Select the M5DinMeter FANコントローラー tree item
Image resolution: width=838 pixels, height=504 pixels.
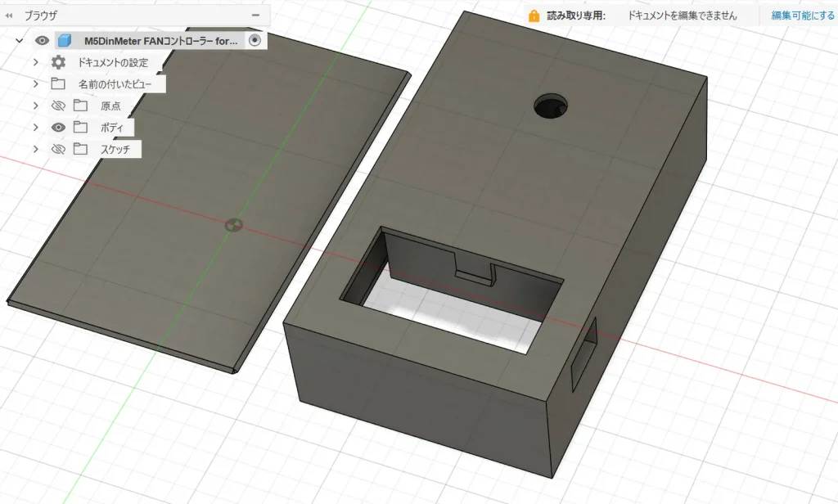pyautogui.click(x=160, y=41)
